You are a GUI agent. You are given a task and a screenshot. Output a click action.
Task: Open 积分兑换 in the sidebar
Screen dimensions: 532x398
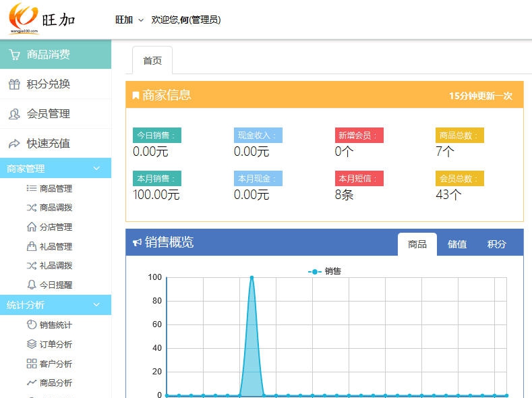point(56,84)
